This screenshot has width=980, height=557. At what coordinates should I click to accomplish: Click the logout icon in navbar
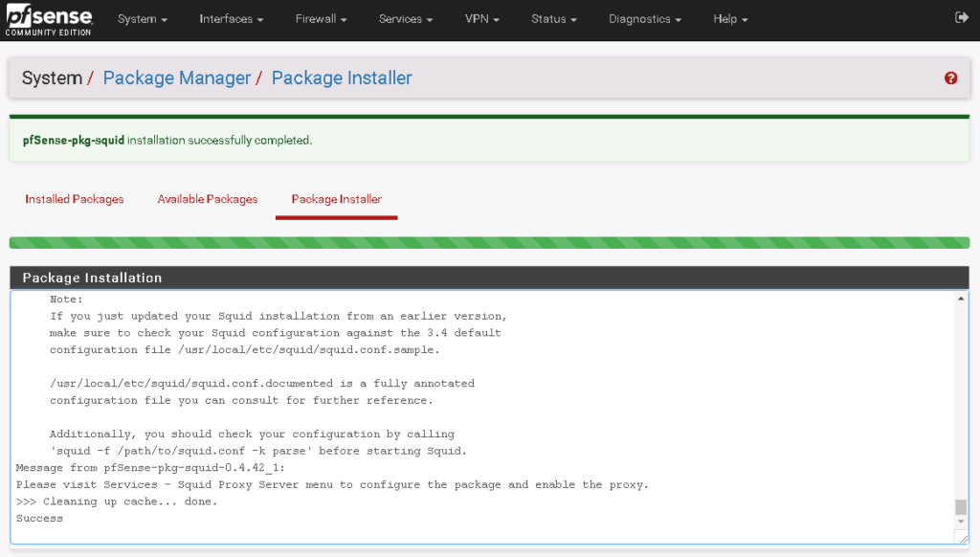coord(961,18)
